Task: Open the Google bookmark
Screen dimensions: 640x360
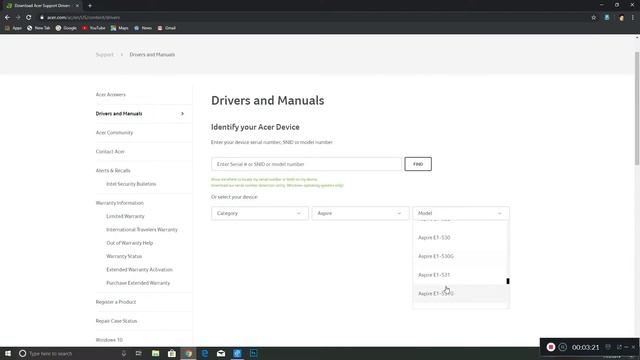Action: [66, 28]
